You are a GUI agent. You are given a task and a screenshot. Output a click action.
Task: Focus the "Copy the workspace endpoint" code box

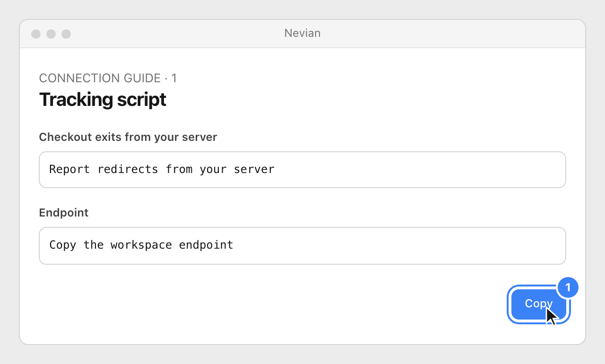coord(302,246)
